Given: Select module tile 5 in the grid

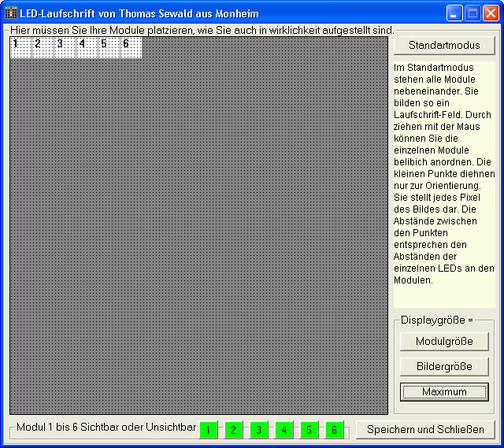Looking at the screenshot, I should coord(109,47).
